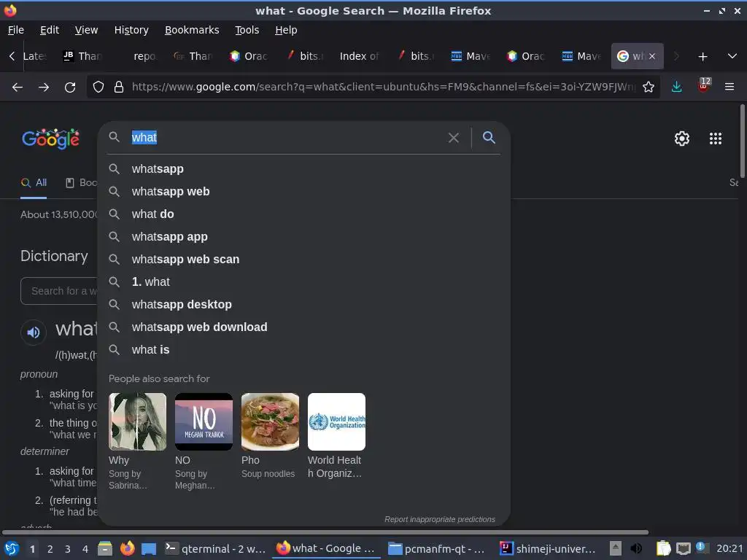
Task: Open the Help menu
Action: pos(286,30)
